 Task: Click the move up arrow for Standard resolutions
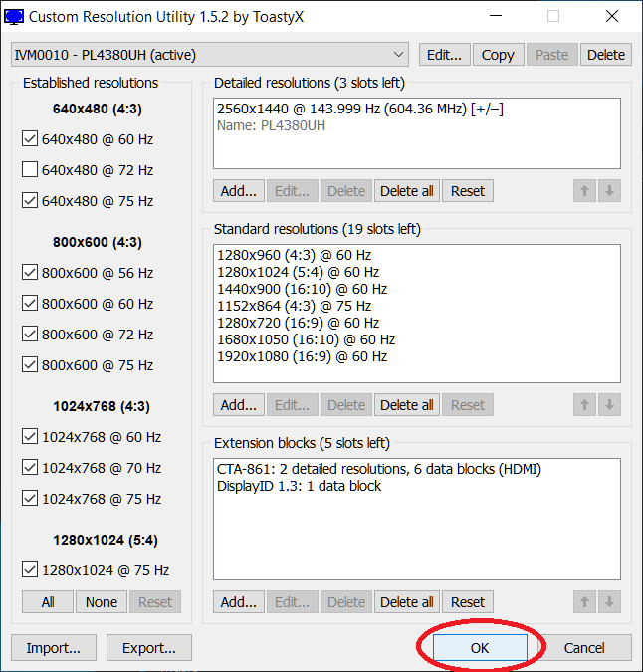(585, 405)
